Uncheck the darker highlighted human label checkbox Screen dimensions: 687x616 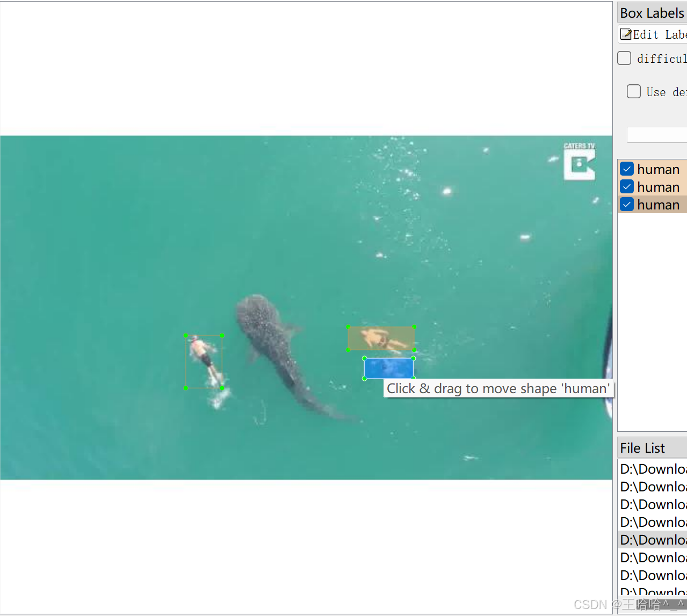pyautogui.click(x=627, y=205)
